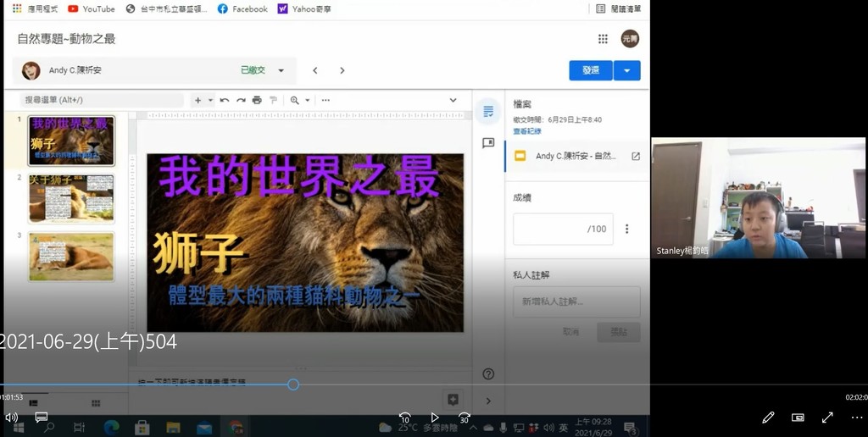Open the account avatar menu

tap(630, 39)
